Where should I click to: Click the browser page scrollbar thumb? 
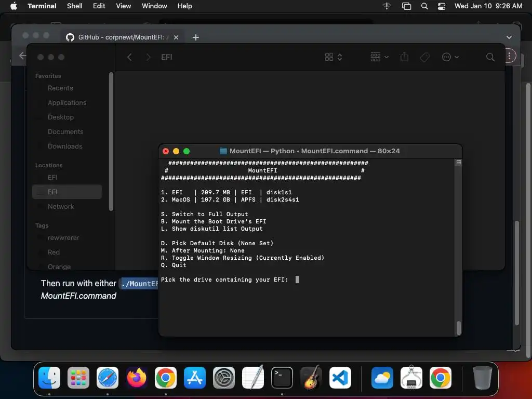516,273
